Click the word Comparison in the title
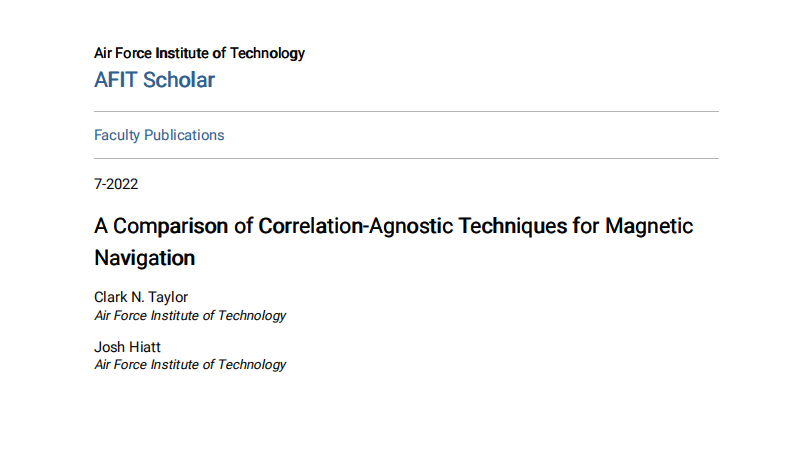 (170, 226)
